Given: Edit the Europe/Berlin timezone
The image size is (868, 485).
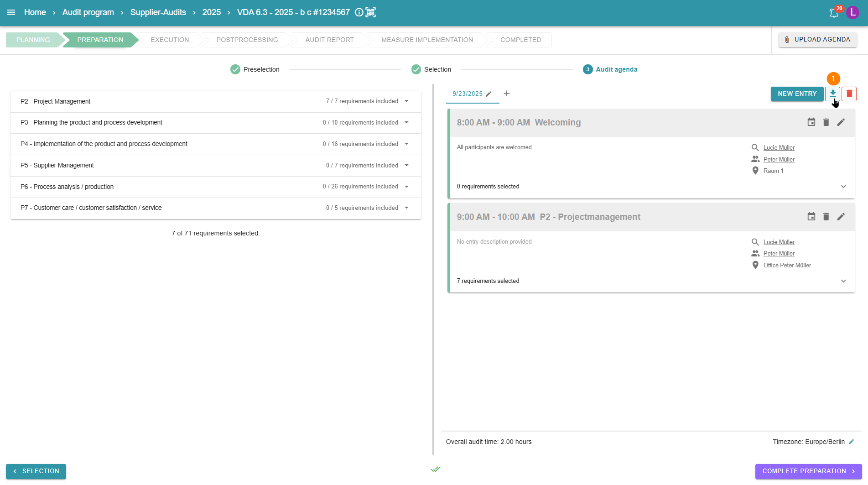Looking at the screenshot, I should tap(852, 442).
